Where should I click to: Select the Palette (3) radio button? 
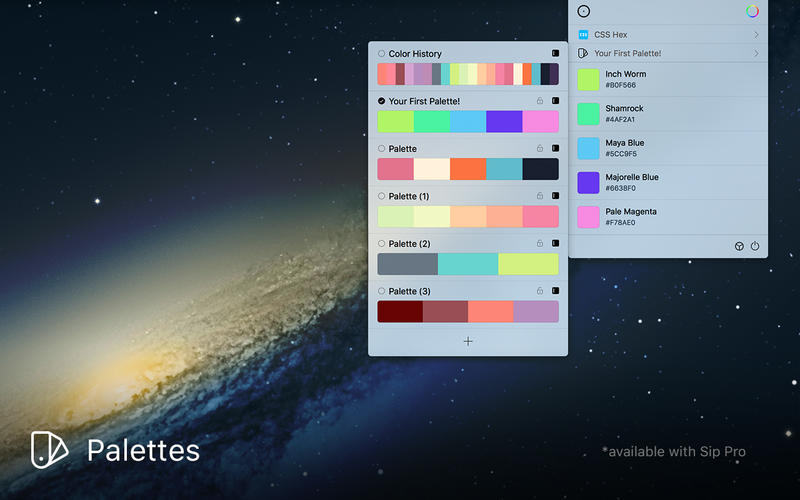pos(382,291)
